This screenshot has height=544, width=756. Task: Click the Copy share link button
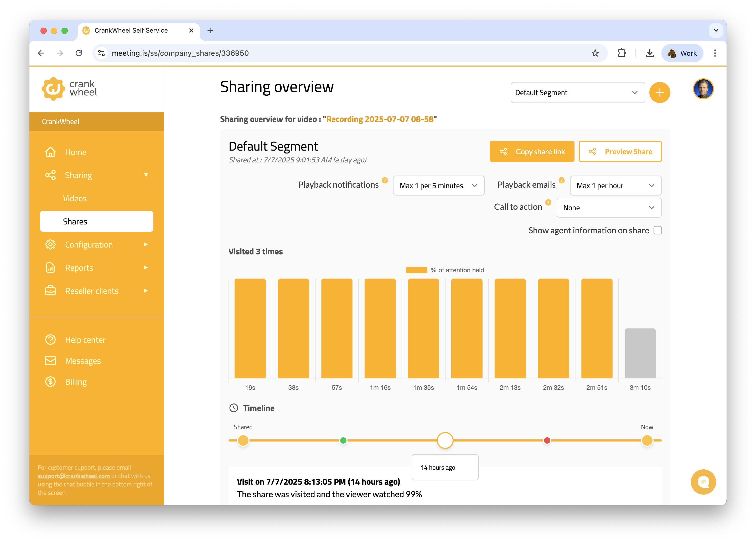click(x=532, y=152)
